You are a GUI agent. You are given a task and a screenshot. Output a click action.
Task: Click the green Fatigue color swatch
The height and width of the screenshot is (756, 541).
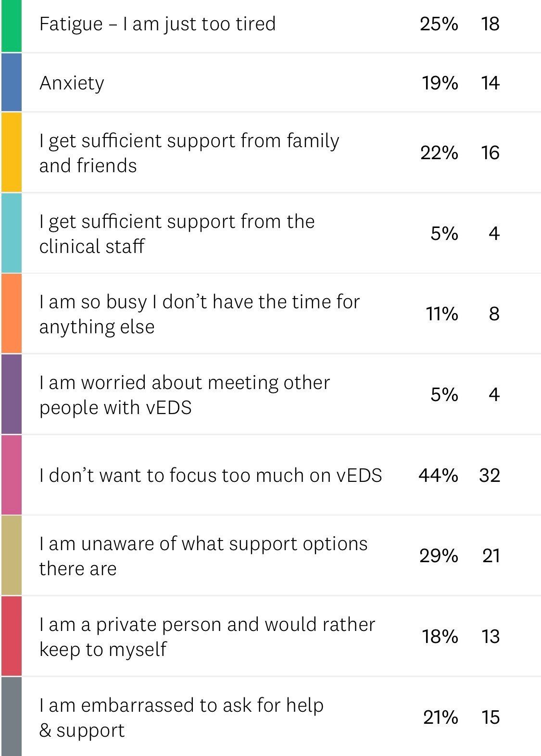coord(11,25)
